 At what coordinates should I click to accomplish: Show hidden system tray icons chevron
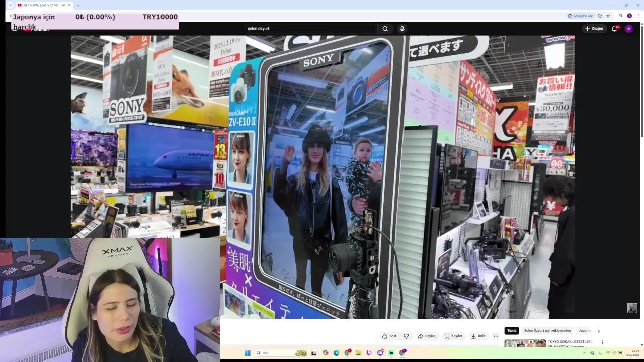[584, 353]
